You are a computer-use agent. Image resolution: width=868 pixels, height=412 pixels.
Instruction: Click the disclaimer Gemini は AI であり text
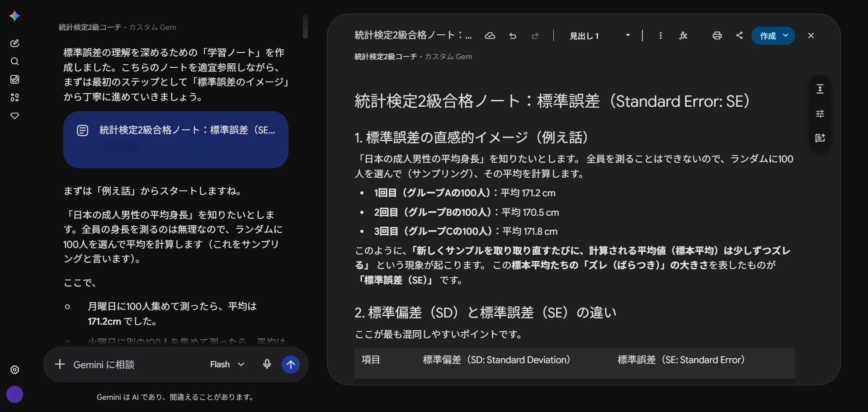click(176, 397)
